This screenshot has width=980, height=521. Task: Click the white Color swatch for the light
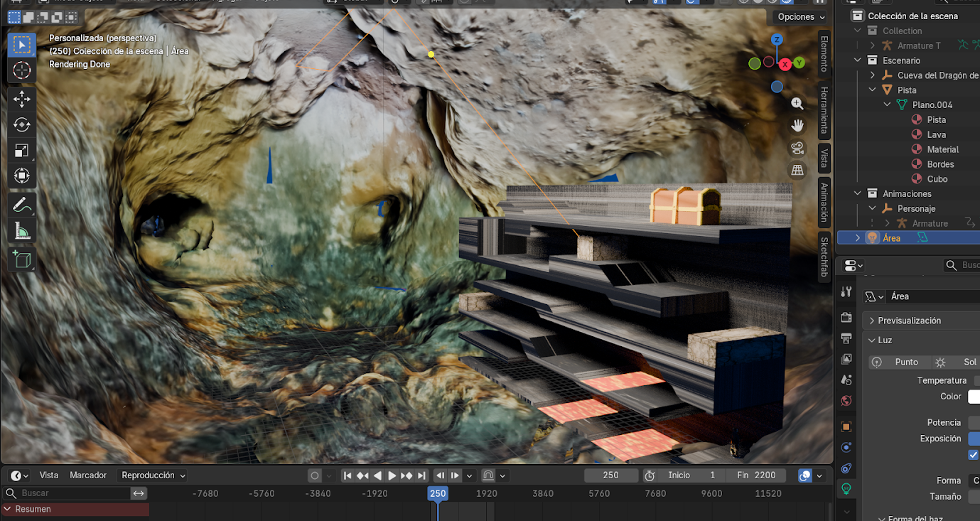(x=974, y=397)
